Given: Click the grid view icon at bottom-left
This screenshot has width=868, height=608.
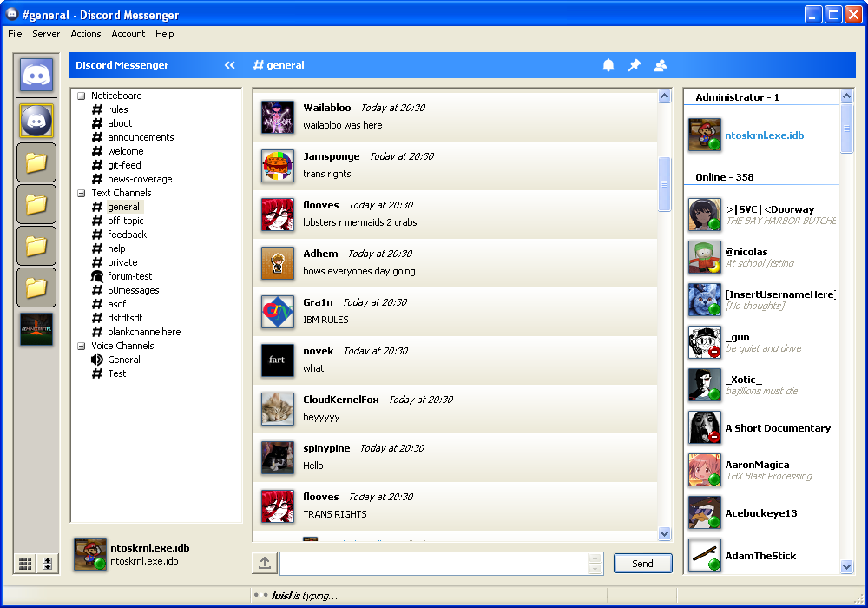Looking at the screenshot, I should click(25, 564).
